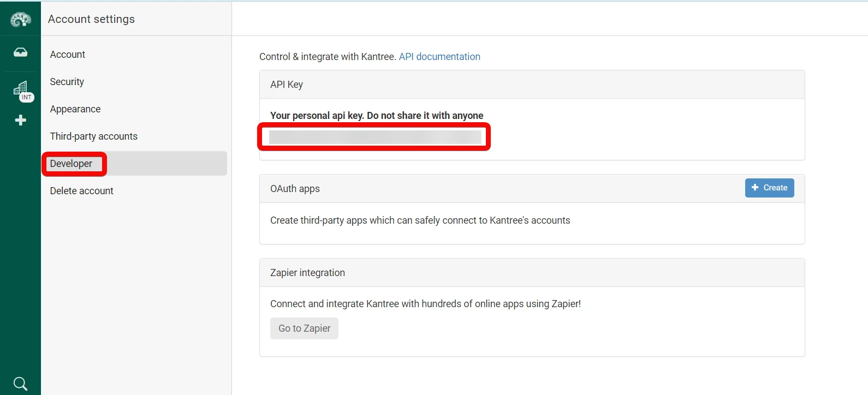
Task: Click the 'OAuth apps' panel heading
Action: click(x=295, y=189)
